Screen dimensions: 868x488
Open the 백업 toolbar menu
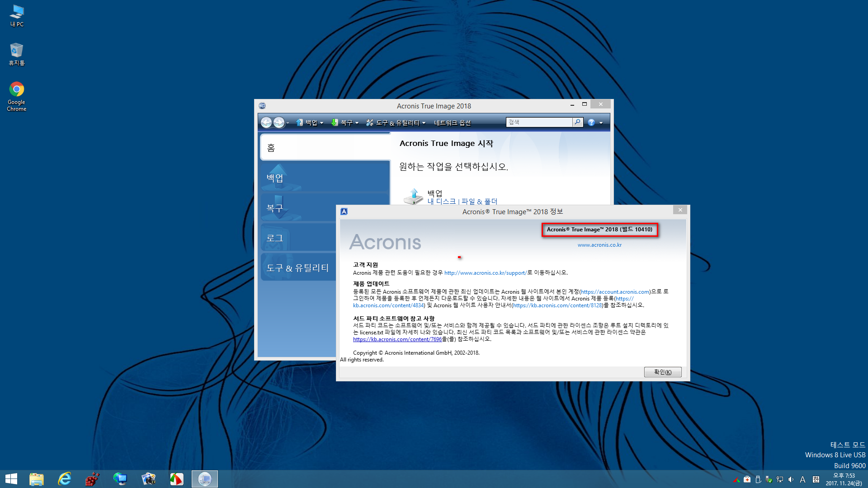click(310, 122)
